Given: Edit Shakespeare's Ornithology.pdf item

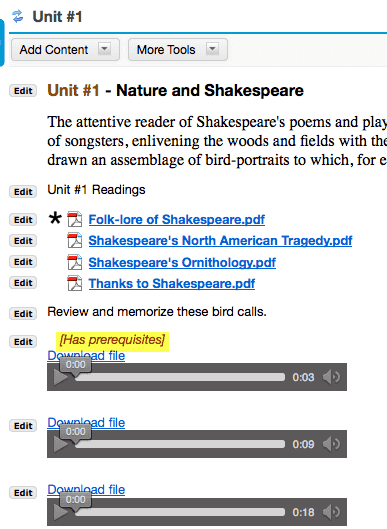Looking at the screenshot, I should tap(23, 262).
